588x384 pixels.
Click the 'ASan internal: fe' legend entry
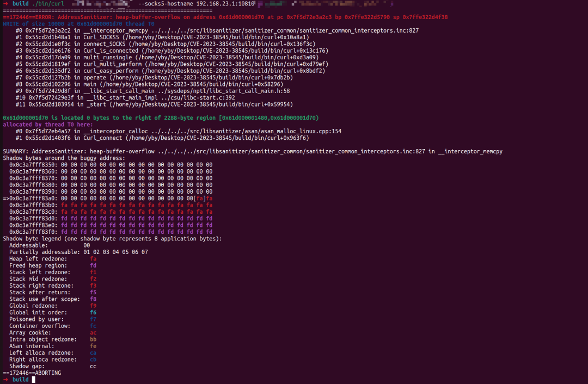coord(52,346)
